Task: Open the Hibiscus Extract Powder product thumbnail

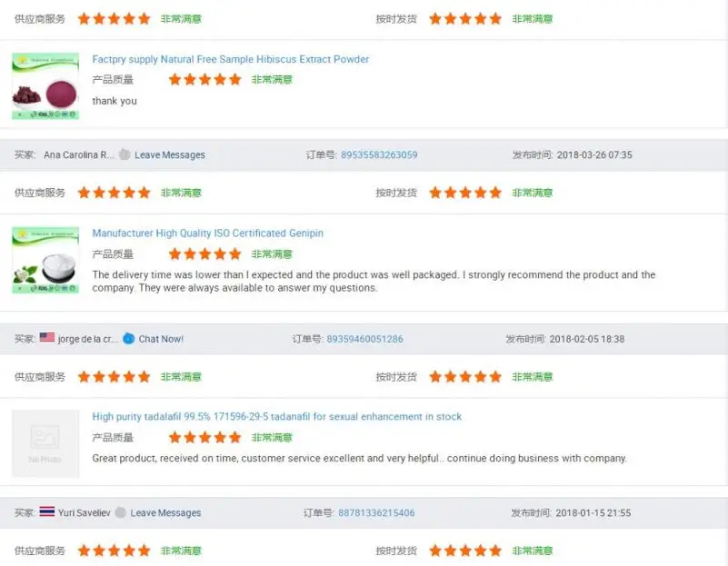Action: (45, 86)
